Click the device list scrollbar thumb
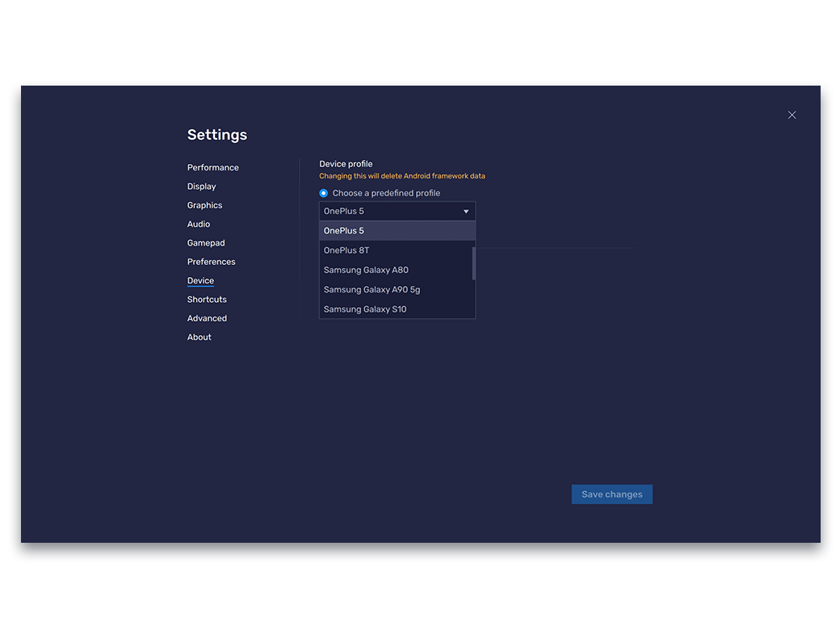This screenshot has width=840, height=630. 473,263
